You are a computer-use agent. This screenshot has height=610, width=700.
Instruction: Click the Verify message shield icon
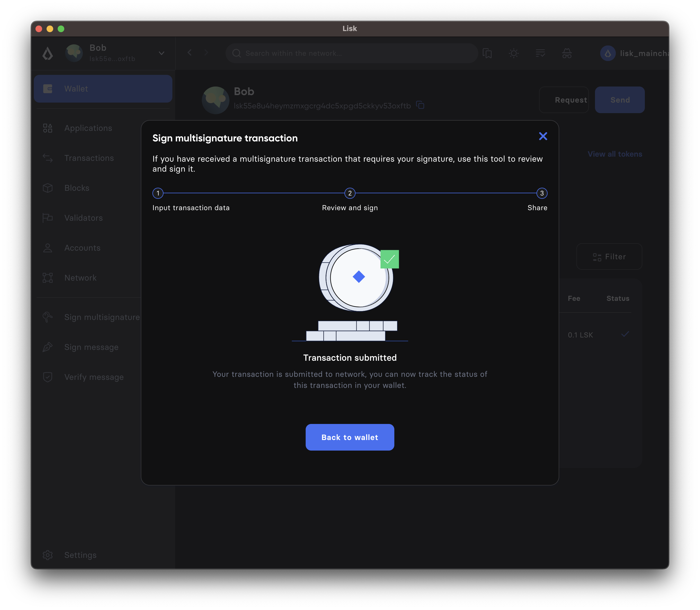coord(48,377)
